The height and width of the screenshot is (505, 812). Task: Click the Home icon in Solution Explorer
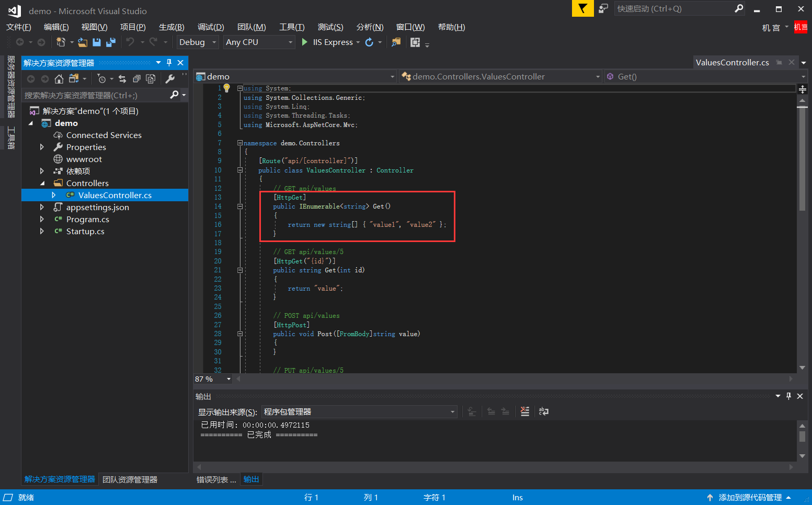pos(59,79)
